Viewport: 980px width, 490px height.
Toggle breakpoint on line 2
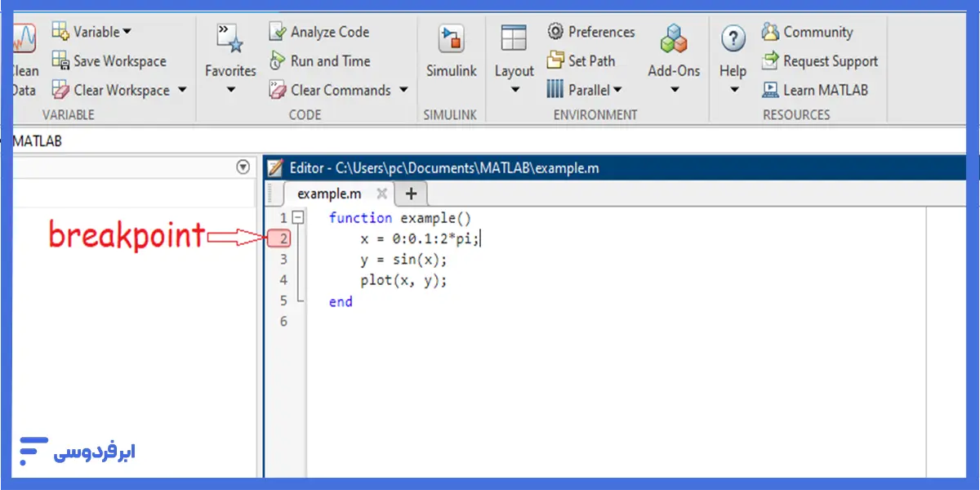click(x=278, y=238)
